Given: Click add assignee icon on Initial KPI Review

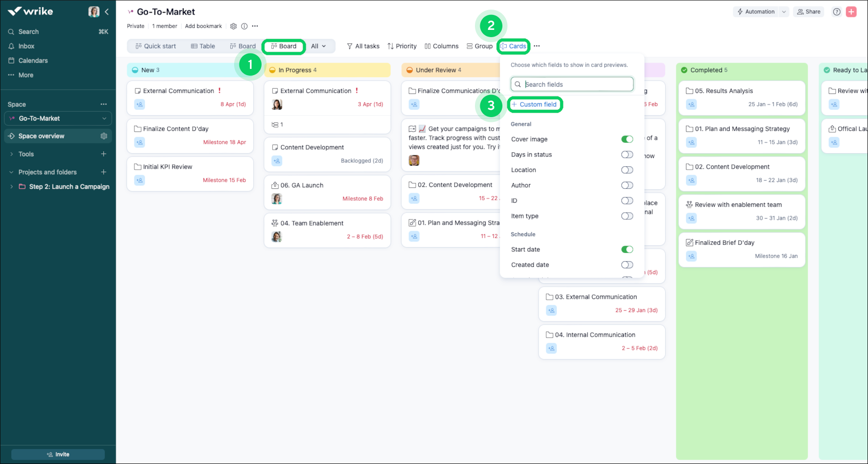Looking at the screenshot, I should tap(140, 180).
